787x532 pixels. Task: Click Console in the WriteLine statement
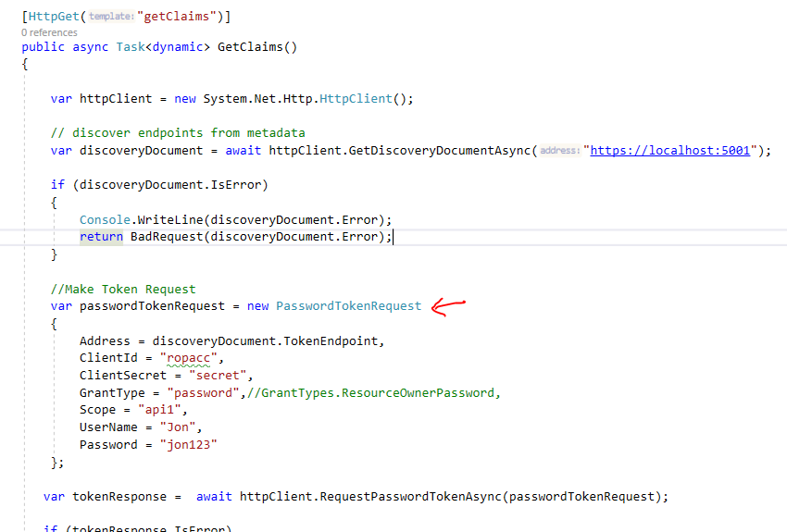point(105,219)
